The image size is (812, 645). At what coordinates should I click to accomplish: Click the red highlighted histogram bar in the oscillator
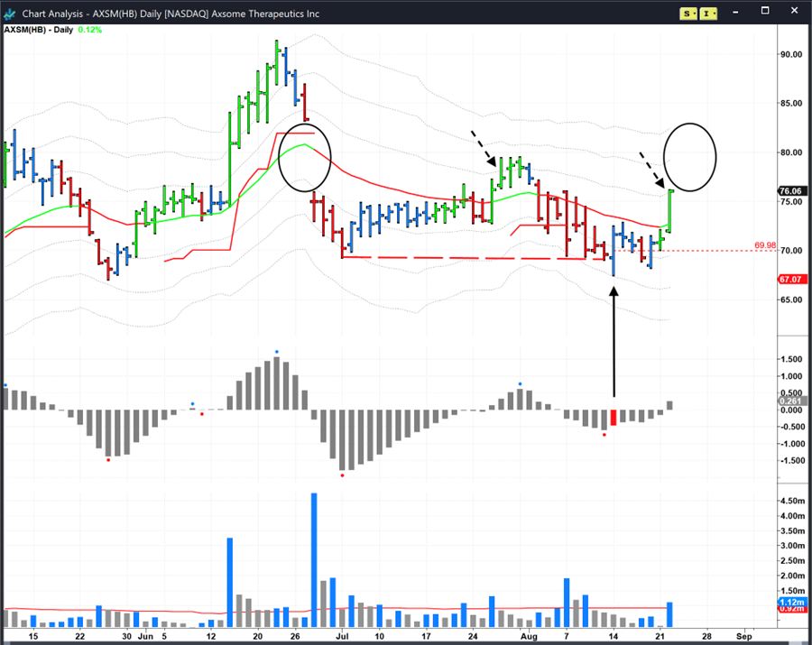pyautogui.click(x=614, y=417)
